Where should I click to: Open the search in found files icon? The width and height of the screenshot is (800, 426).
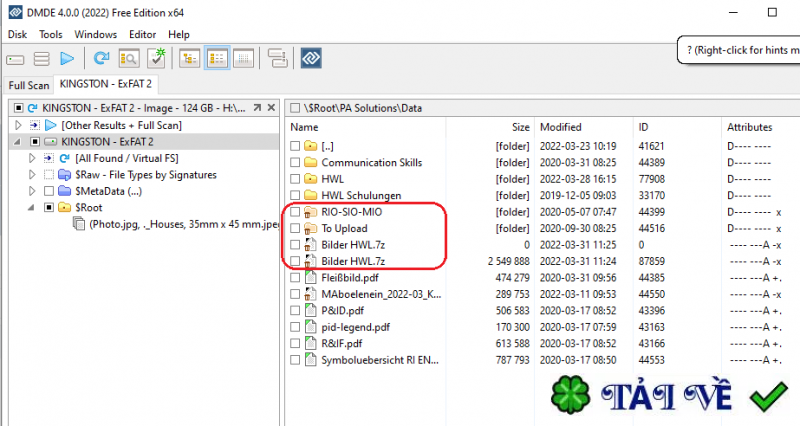(x=129, y=59)
